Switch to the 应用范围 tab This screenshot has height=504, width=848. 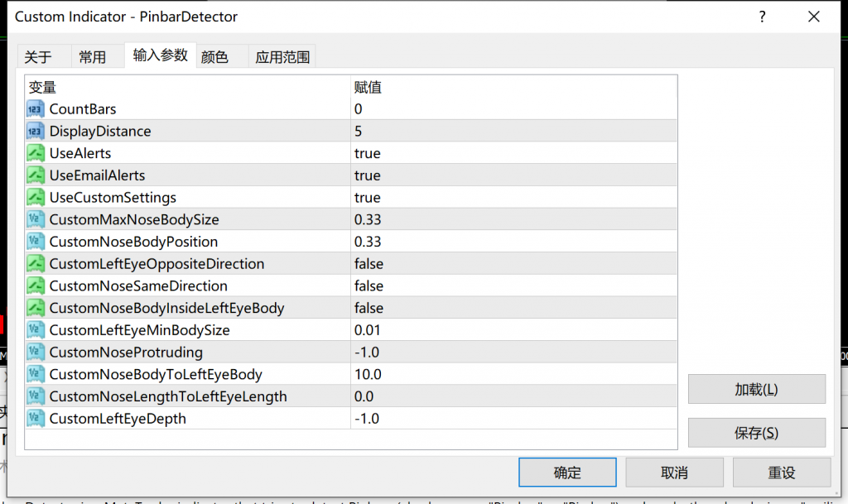[282, 57]
